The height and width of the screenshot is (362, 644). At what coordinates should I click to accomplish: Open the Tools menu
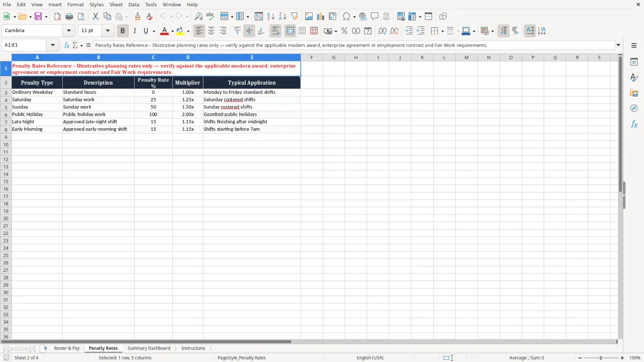(x=151, y=4)
